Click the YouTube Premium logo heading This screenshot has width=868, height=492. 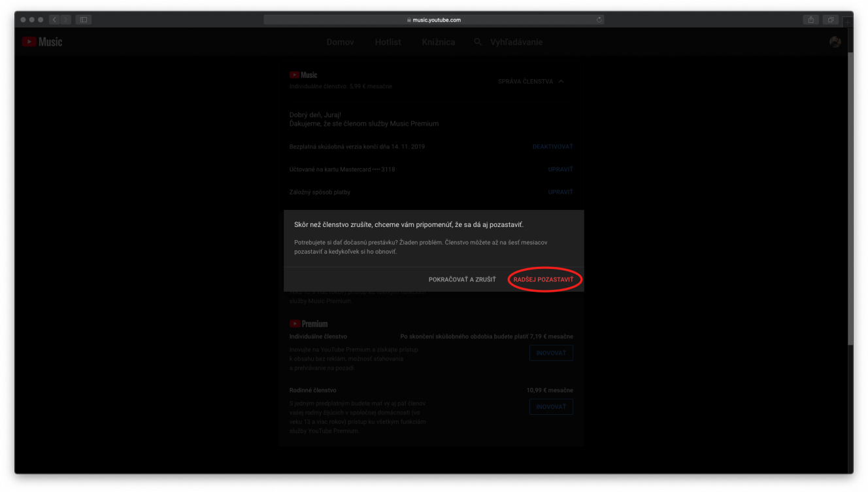click(309, 324)
